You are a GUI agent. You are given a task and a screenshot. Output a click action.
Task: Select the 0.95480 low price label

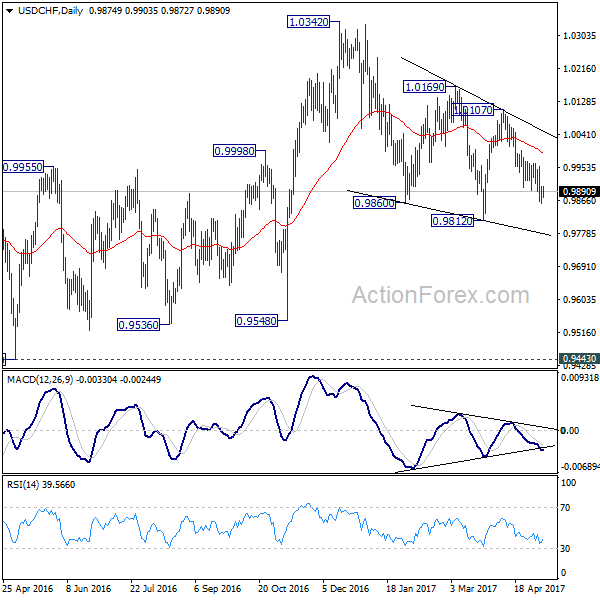pos(256,321)
